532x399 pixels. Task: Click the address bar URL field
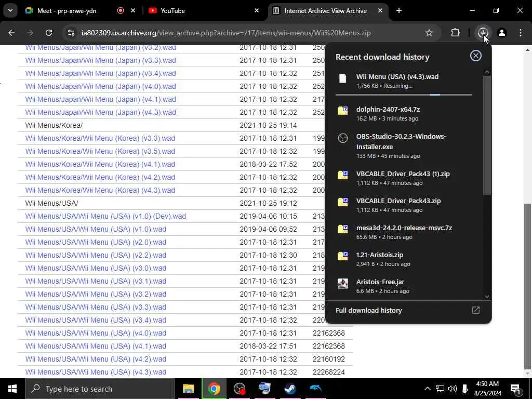pyautogui.click(x=226, y=33)
